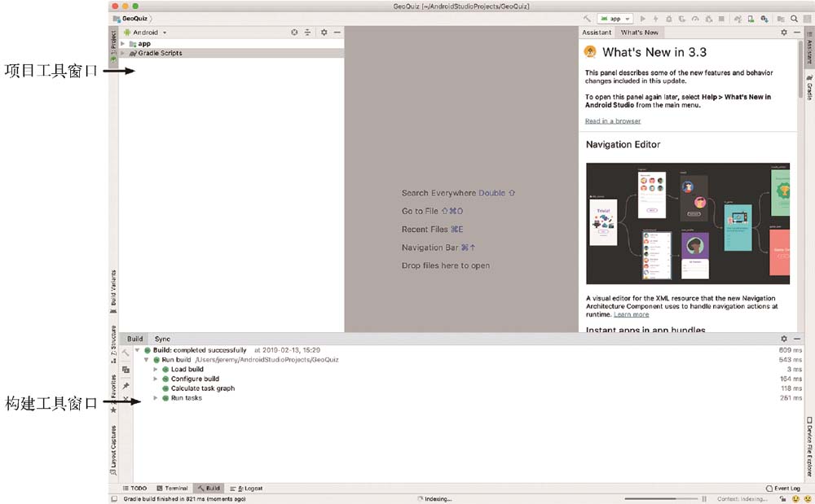Click the tool window quick-access status icon
Image resolution: width=815 pixels, height=504 pixels.
point(114,499)
